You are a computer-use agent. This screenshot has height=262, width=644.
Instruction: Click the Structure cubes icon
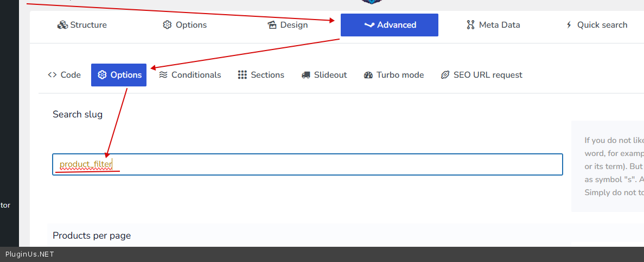(x=62, y=25)
